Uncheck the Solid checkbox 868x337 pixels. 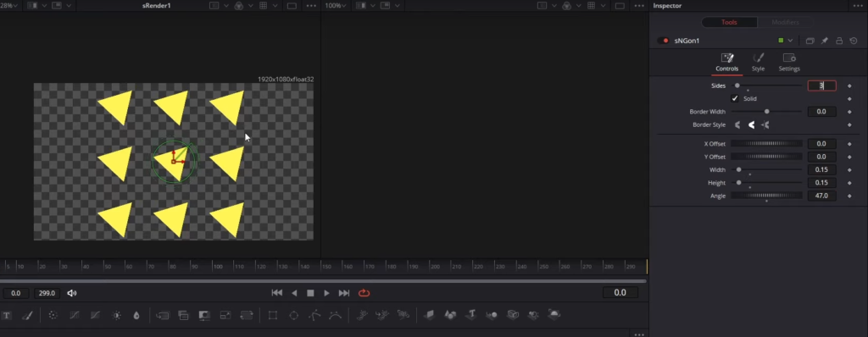pyautogui.click(x=735, y=98)
